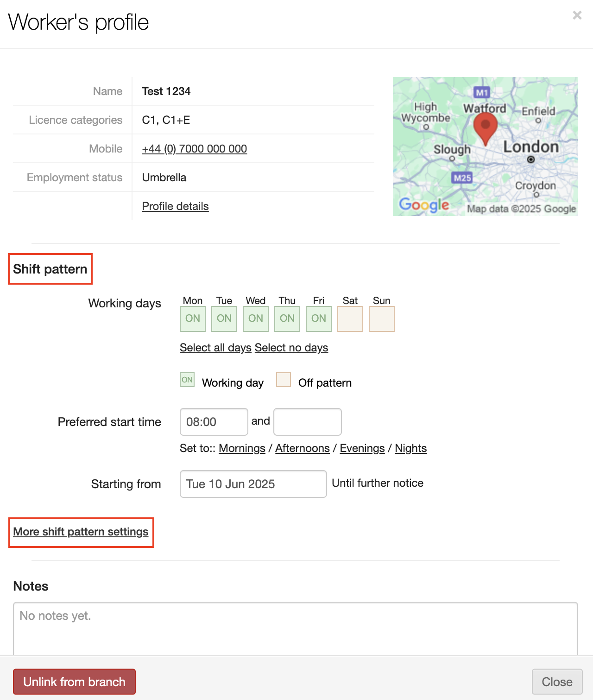Expand More shift pattern settings
Viewport: 593px width, 700px height.
pos(81,532)
